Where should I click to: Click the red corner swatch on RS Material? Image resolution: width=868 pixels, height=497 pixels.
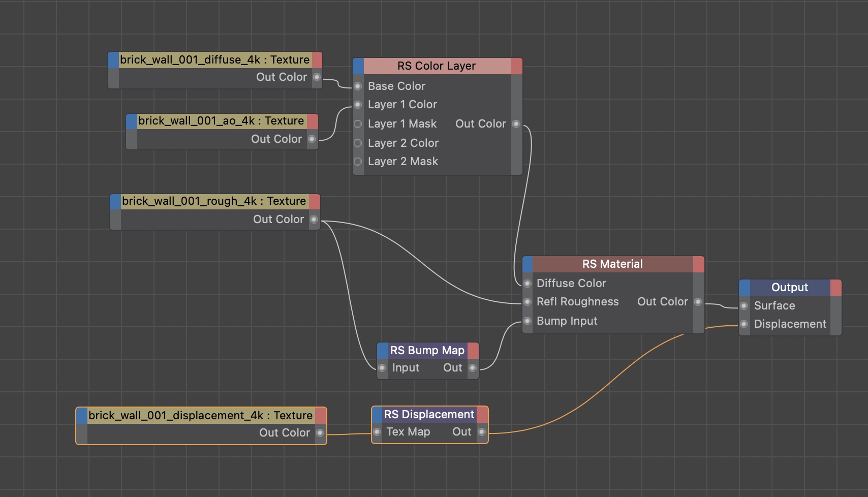[x=700, y=263]
